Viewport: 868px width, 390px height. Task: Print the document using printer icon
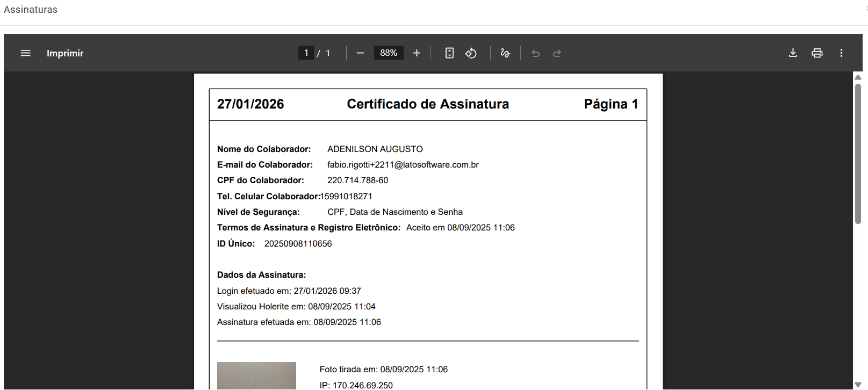pyautogui.click(x=817, y=53)
